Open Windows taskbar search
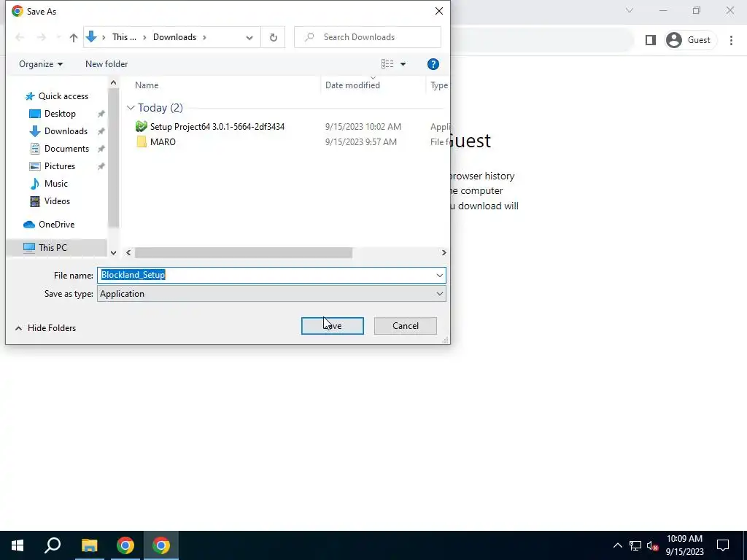The image size is (747, 560). [x=53, y=545]
